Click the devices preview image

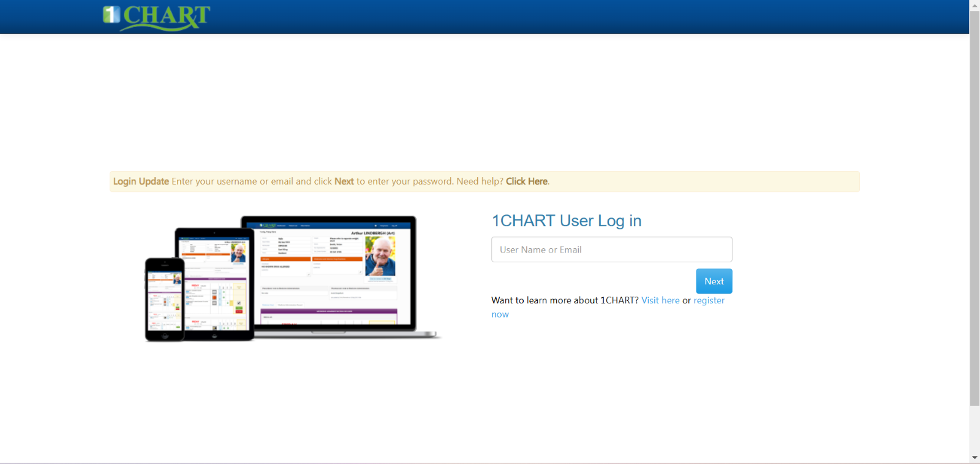click(293, 278)
